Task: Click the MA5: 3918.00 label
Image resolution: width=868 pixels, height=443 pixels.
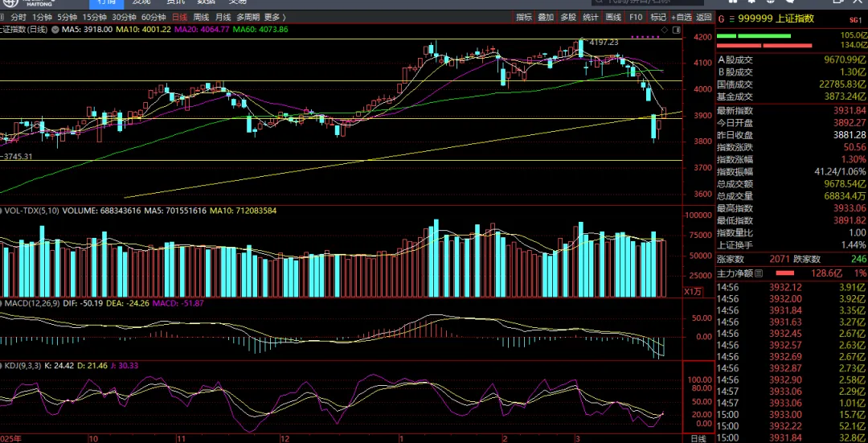Action: click(87, 30)
